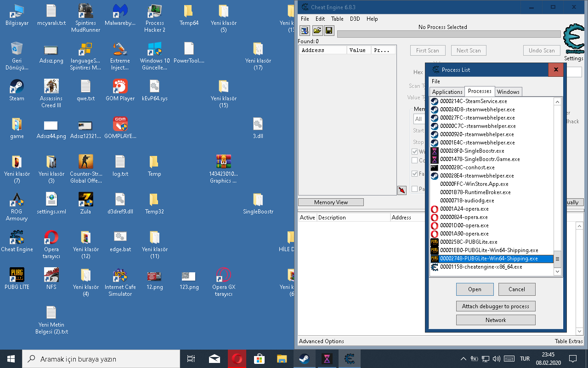This screenshot has width=588, height=368.
Task: Click the Network button
Action: (x=496, y=320)
